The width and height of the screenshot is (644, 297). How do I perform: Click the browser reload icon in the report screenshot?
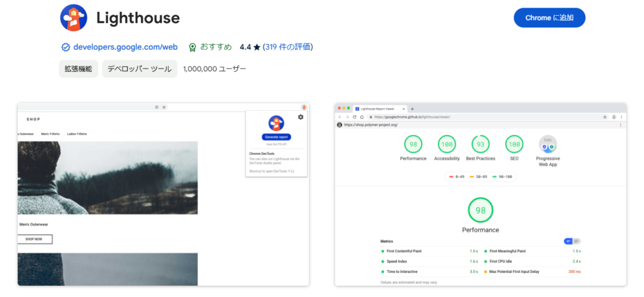click(x=355, y=117)
